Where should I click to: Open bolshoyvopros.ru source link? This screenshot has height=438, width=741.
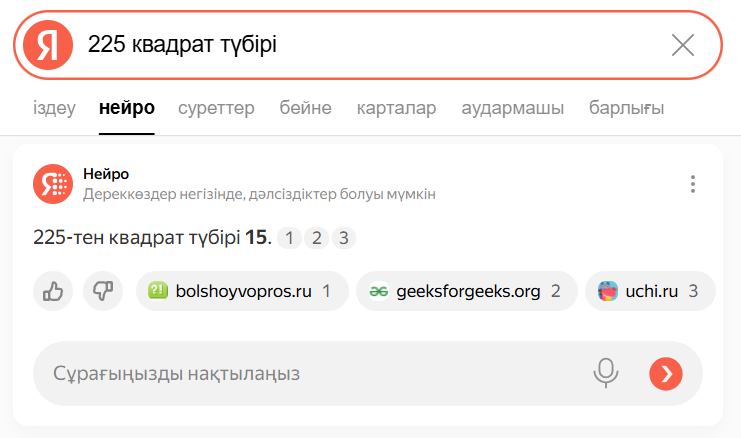(241, 291)
